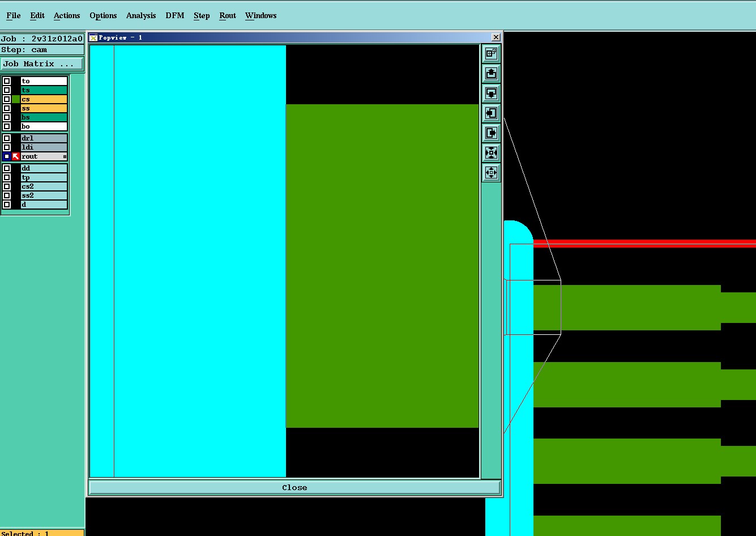Select the tp layer name
The image size is (756, 536).
[x=44, y=177]
